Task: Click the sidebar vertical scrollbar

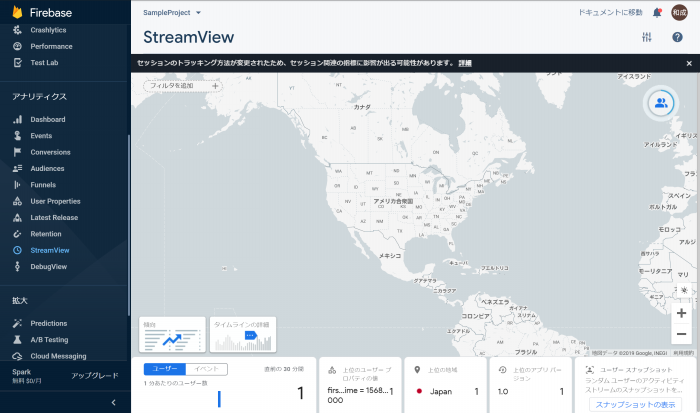Action: [129, 225]
